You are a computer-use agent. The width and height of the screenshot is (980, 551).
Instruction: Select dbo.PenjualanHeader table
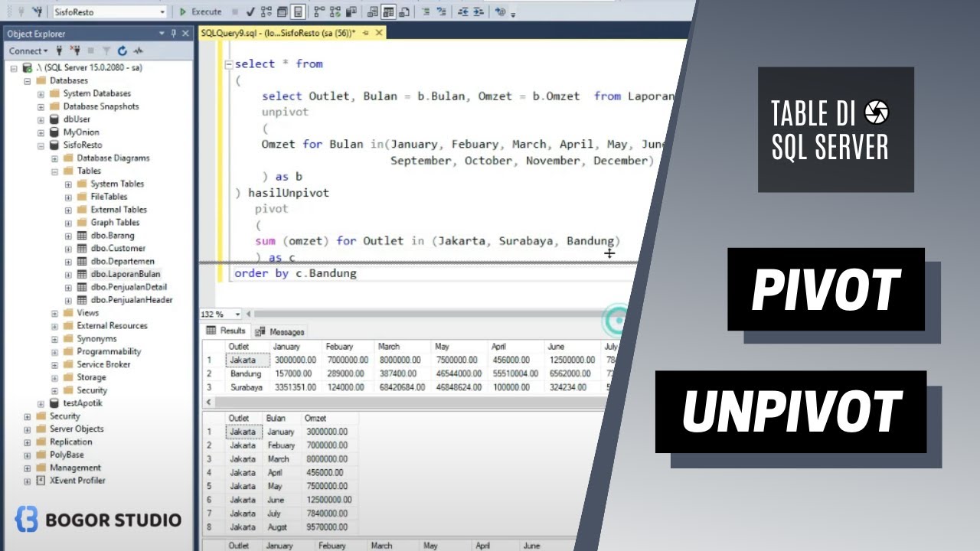[x=132, y=300]
